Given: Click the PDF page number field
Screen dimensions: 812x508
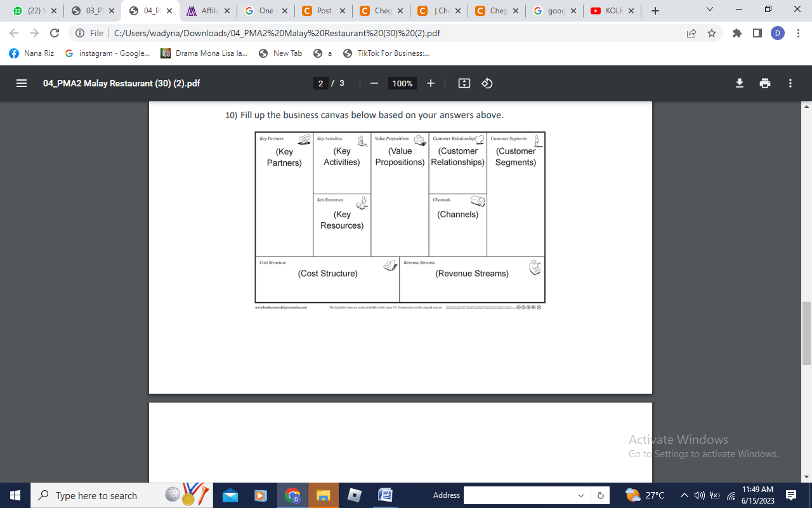Looking at the screenshot, I should point(321,83).
